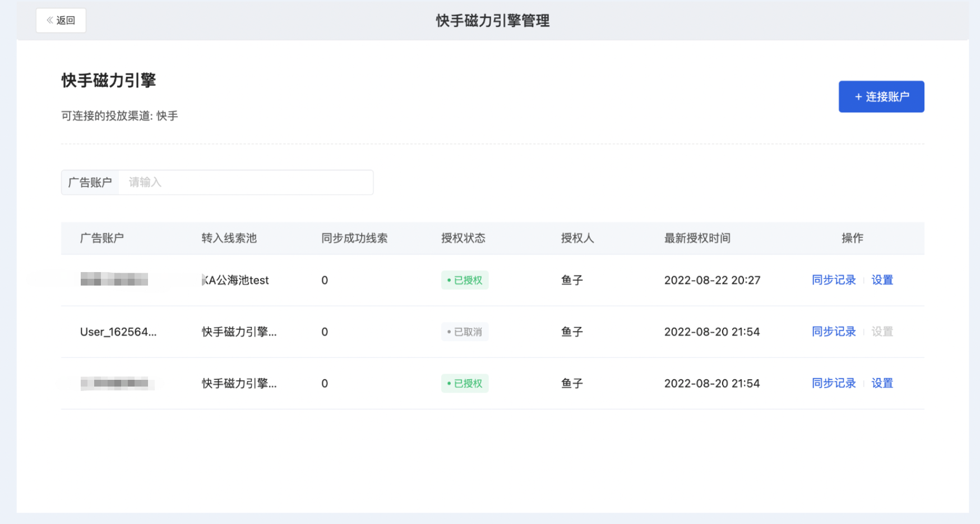
Task: Click the + 连接账户 button
Action: click(x=881, y=96)
